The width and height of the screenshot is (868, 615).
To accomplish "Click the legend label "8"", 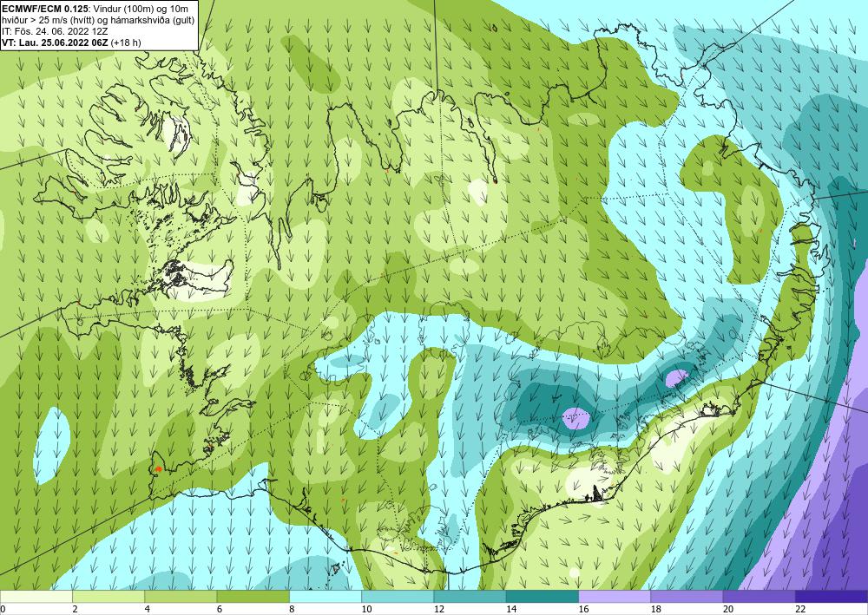I will 292,609.
